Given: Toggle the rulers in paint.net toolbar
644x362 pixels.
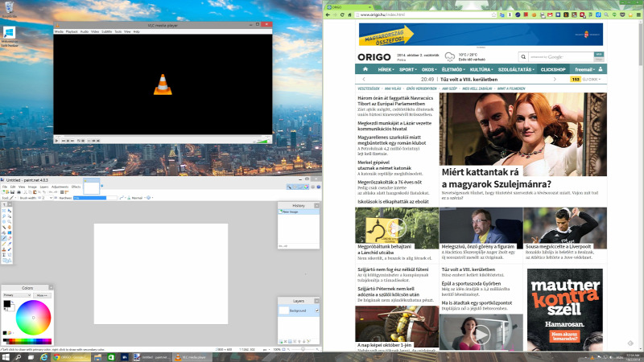Looking at the screenshot, I should (67, 192).
